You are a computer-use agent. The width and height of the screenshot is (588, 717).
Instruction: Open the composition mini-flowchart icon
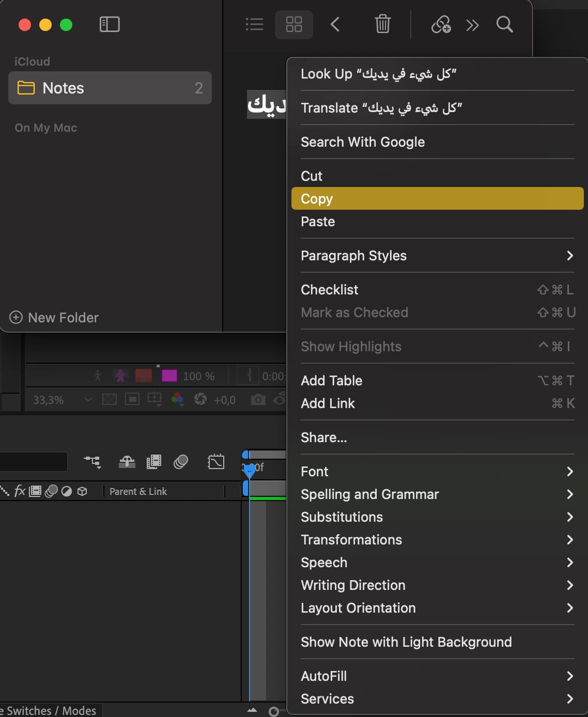coord(92,461)
